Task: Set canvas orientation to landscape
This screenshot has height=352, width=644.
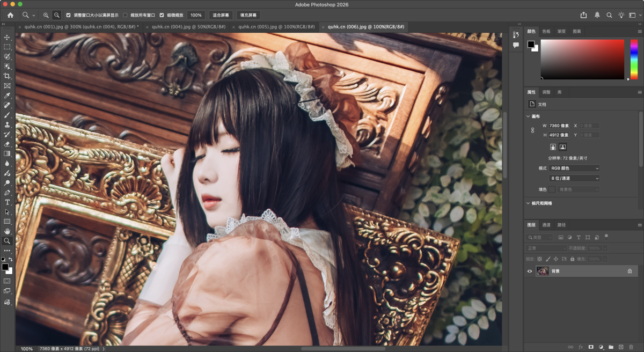Action: pyautogui.click(x=562, y=146)
